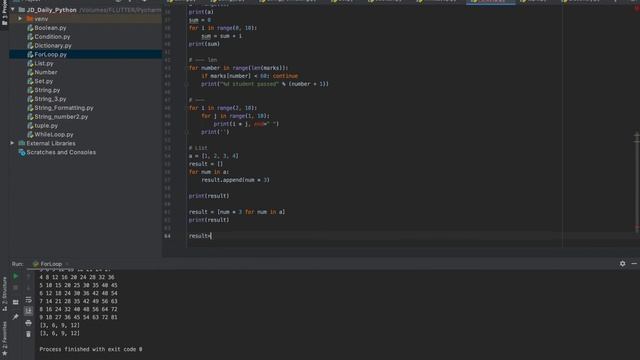Toggle scroll to end in Run console
The height and width of the screenshot is (360, 640).
tap(28, 311)
